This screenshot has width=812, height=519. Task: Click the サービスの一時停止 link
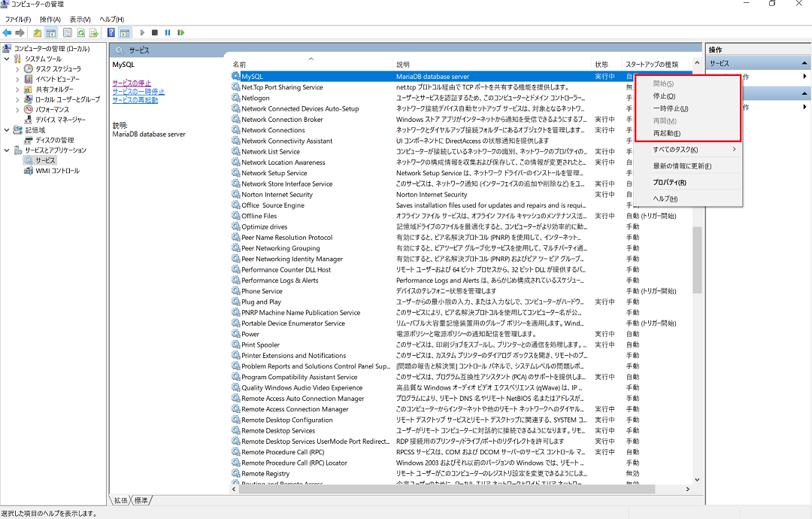tap(138, 92)
